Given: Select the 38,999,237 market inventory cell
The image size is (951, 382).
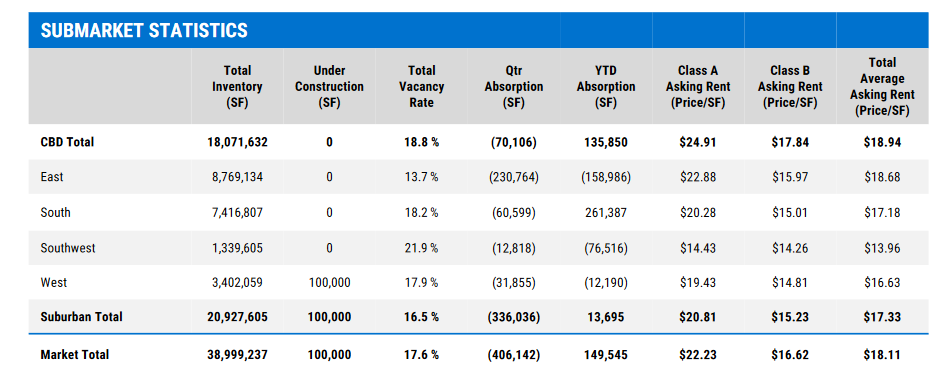Looking at the screenshot, I should [x=237, y=355].
